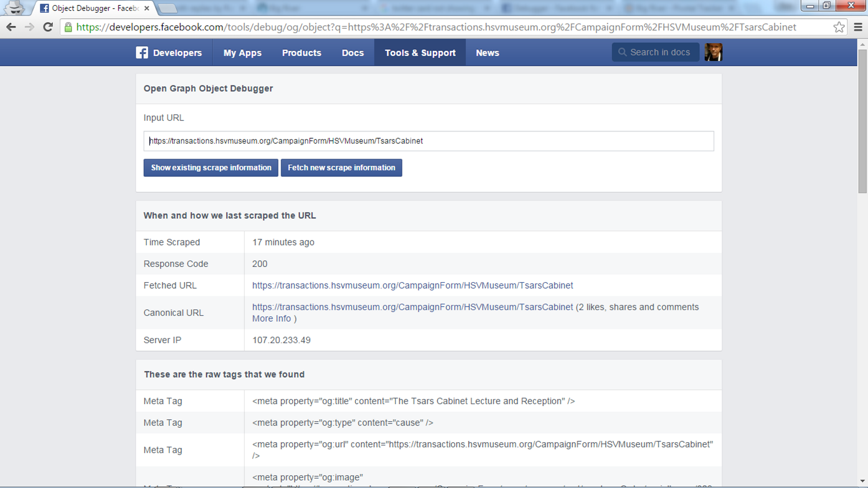Click 'These are the raw tags' heading
868x488 pixels.
coord(224,375)
